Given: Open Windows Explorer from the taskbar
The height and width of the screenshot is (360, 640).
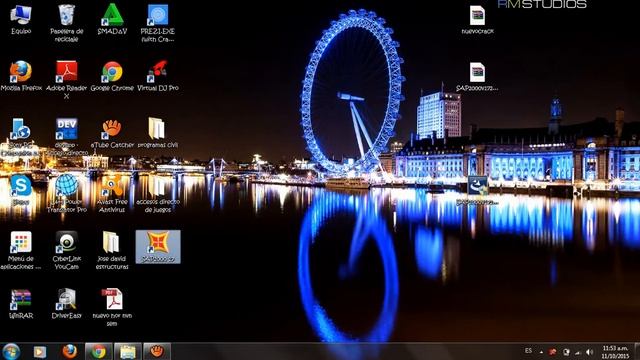Looking at the screenshot, I should (128, 351).
